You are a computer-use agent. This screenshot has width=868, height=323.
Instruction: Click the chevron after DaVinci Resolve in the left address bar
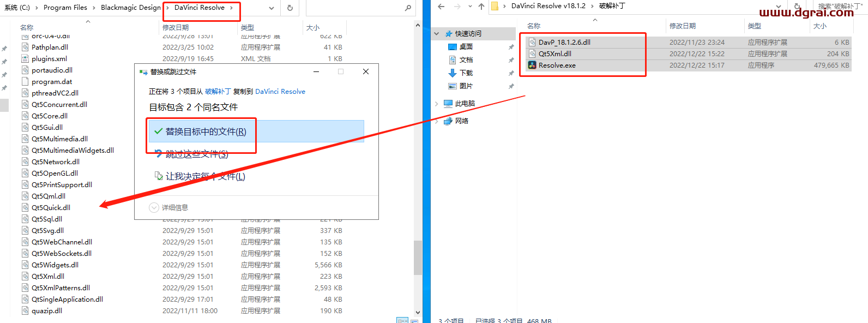[x=231, y=8]
